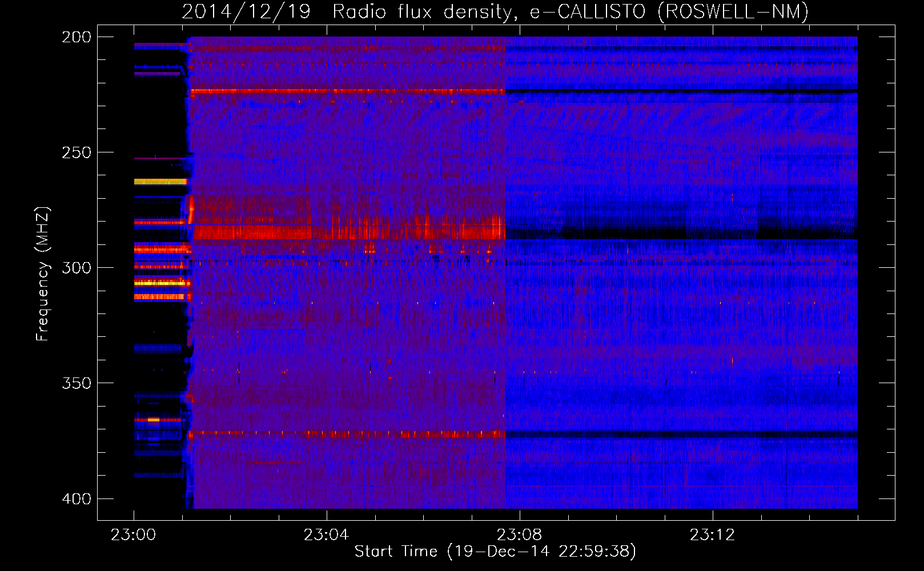Image resolution: width=924 pixels, height=571 pixels.
Task: Click the plot title "2014/12/19 Radio flux density, e-CALLISTO (ROSWELL-NM)"
Action: coord(495,11)
